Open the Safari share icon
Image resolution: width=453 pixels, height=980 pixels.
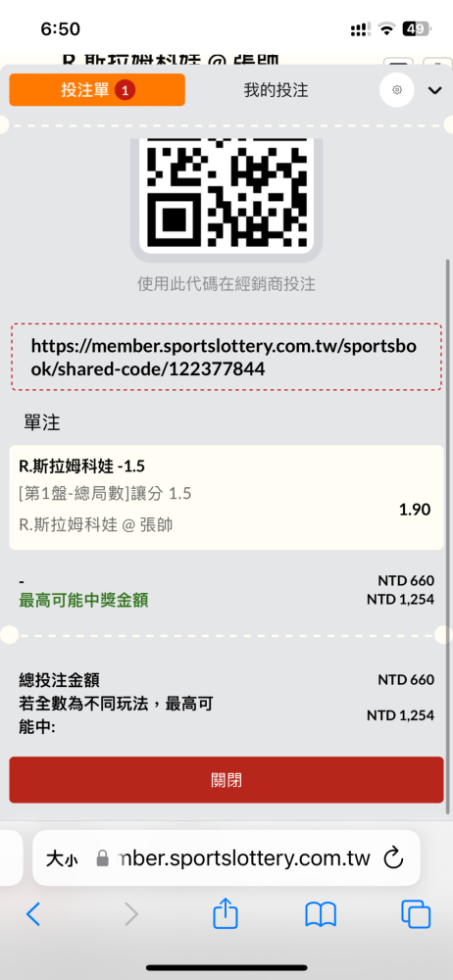pos(226,913)
